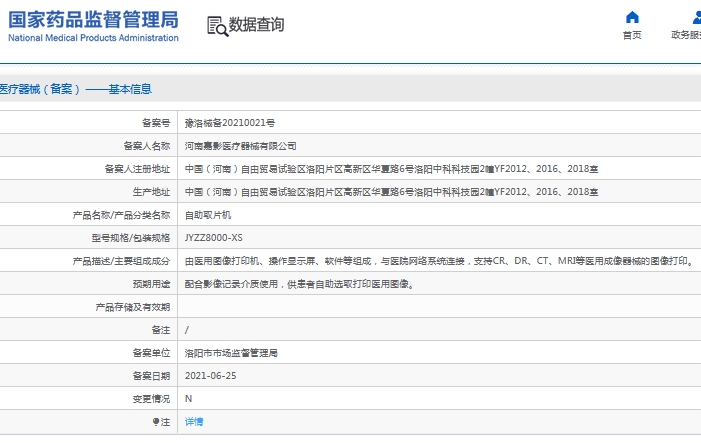701x443 pixels.
Task: Click the 备注 slash value
Action: click(x=187, y=330)
